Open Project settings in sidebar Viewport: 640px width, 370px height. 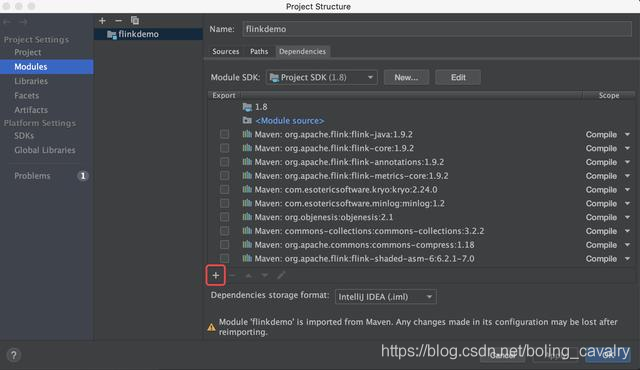point(28,52)
